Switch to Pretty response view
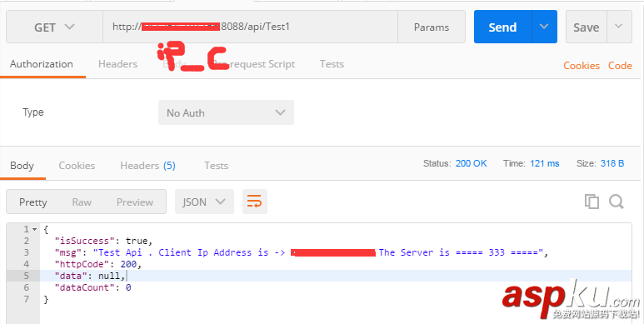644x324 pixels. 32,202
